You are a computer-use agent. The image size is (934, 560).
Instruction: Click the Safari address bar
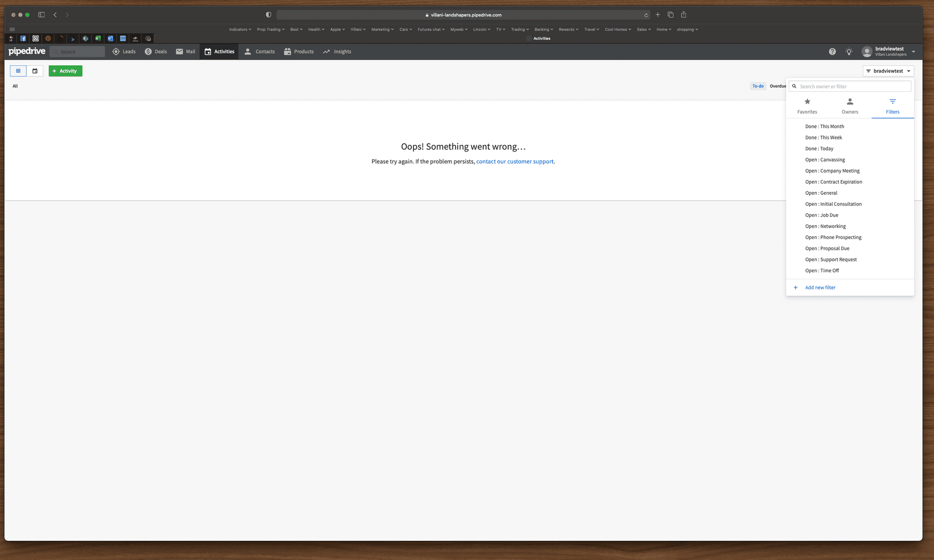pos(463,15)
